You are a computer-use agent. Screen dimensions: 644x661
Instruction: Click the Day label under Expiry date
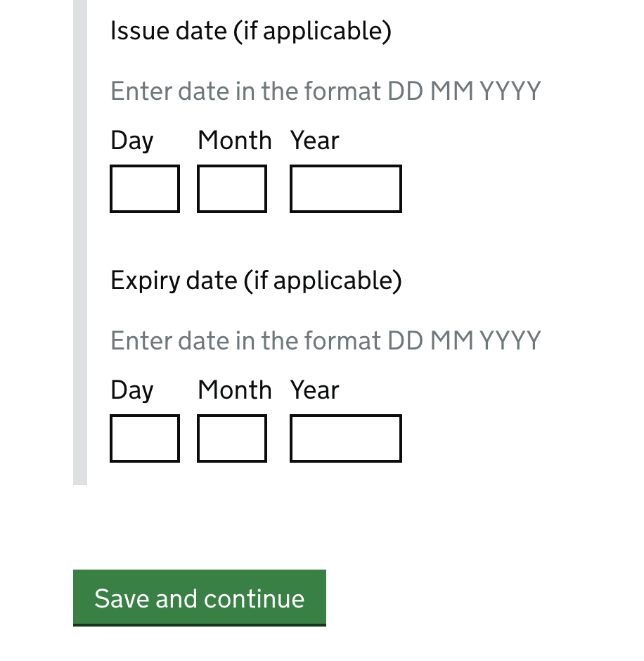pyautogui.click(x=132, y=390)
